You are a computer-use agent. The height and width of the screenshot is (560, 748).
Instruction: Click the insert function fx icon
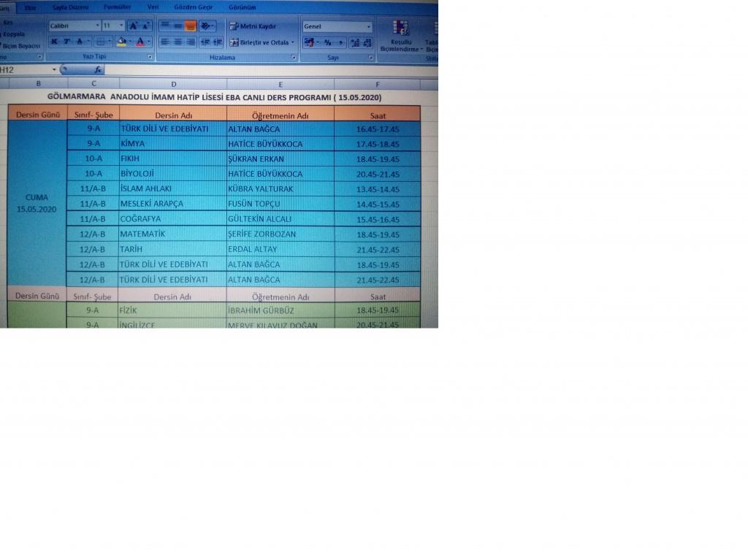[x=97, y=70]
